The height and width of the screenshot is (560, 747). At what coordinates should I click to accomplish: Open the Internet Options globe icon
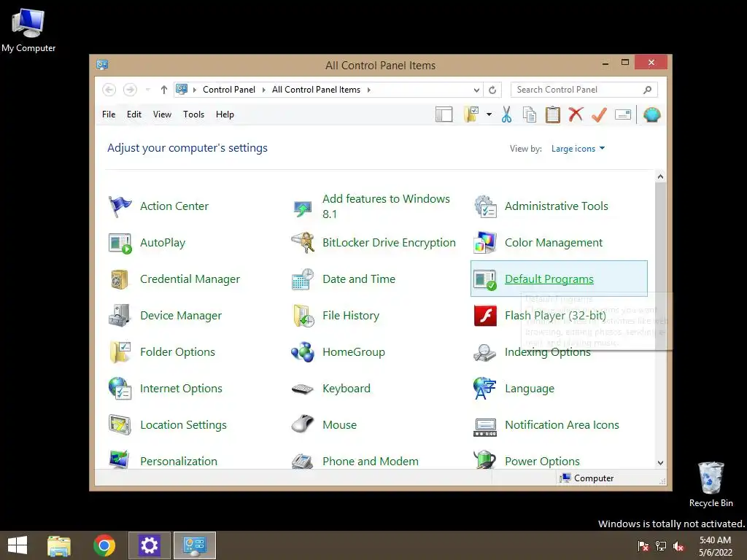click(120, 389)
